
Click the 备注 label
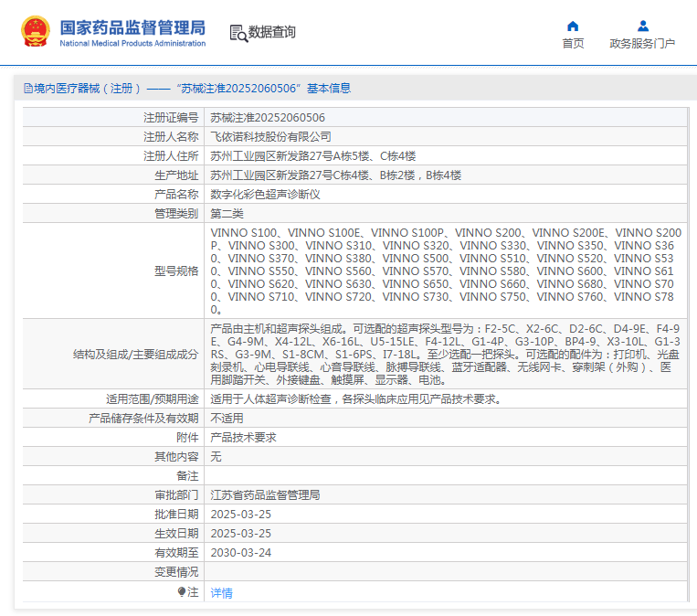187,476
